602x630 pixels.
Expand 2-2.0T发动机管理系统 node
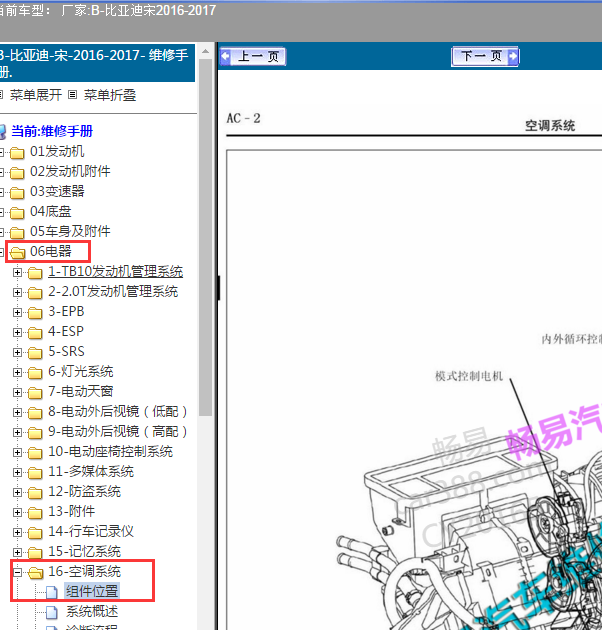coord(17,292)
